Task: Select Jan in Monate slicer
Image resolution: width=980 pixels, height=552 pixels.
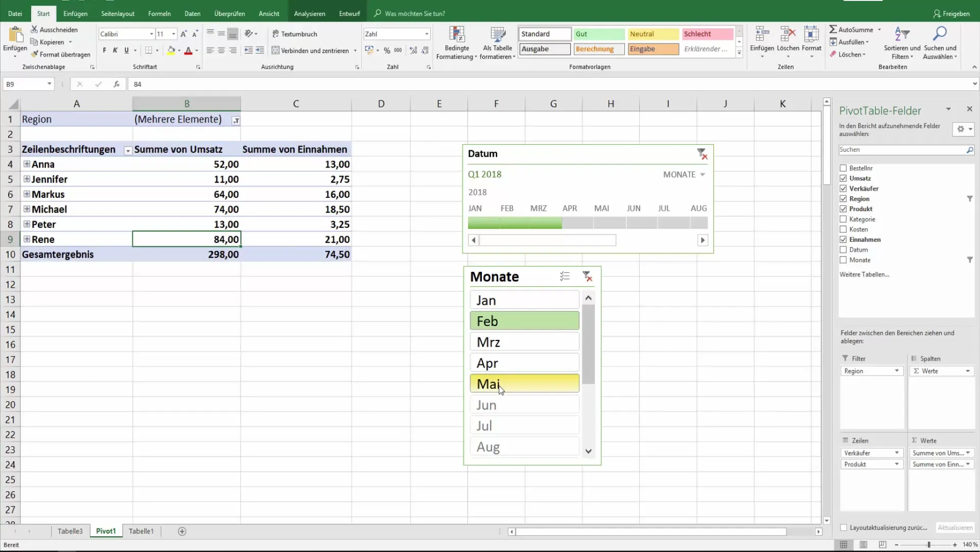Action: click(524, 300)
